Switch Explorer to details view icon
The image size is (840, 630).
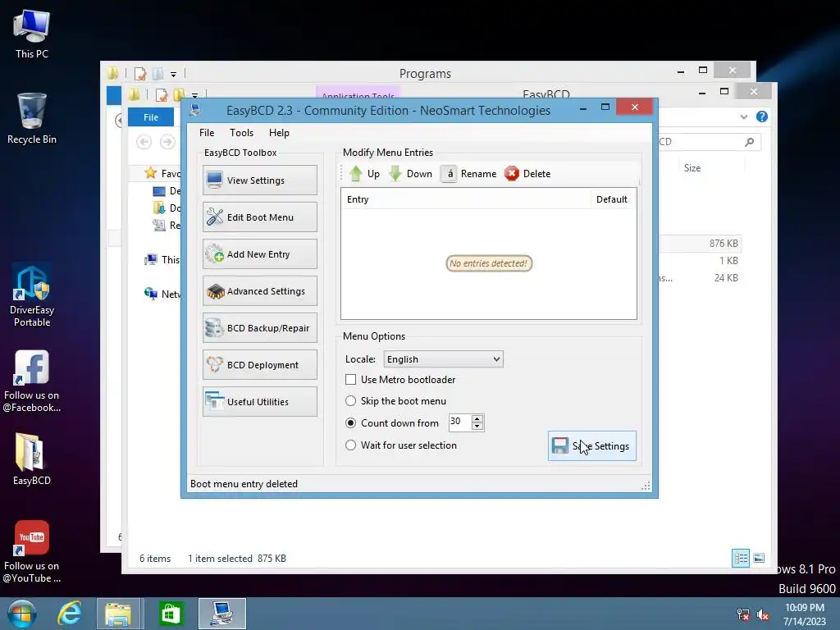(x=741, y=559)
